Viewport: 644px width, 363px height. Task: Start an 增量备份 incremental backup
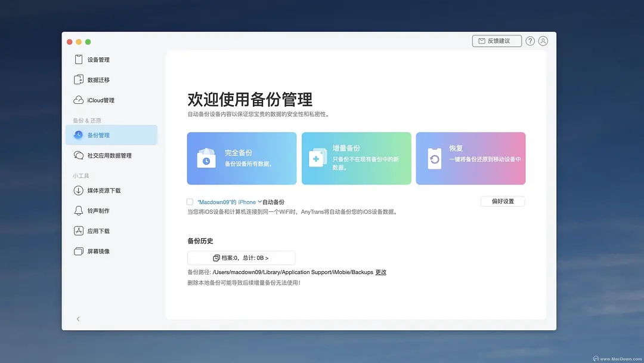(x=356, y=158)
